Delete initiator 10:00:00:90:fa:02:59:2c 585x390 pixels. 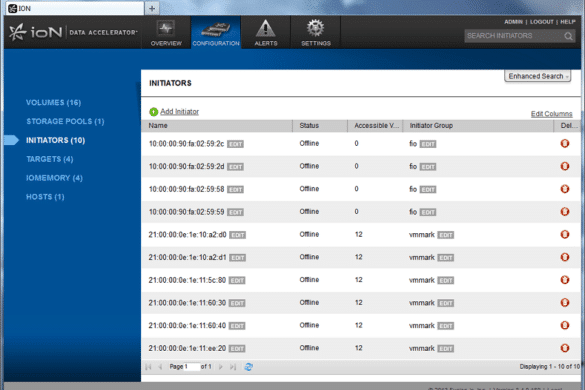pos(565,143)
